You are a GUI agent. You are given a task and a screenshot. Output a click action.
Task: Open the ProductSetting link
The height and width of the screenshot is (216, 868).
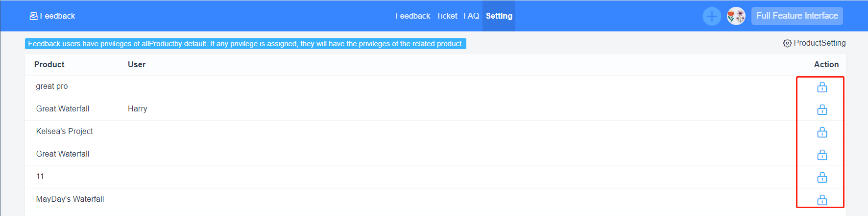[x=814, y=43]
